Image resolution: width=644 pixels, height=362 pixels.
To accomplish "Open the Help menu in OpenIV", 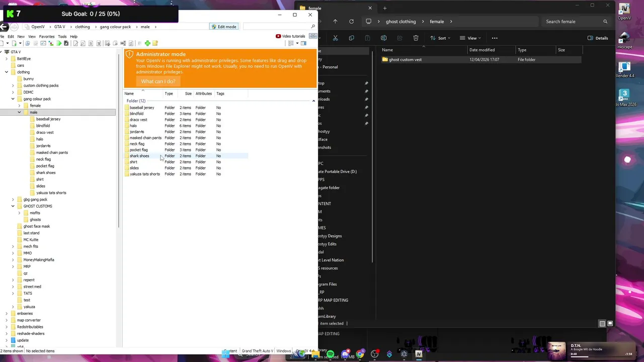I will [x=73, y=36].
